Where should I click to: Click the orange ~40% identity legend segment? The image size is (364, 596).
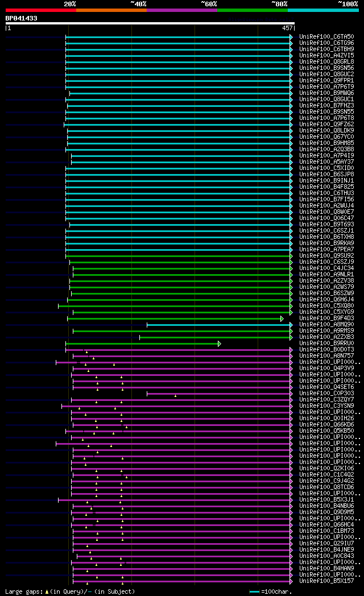pyautogui.click(x=111, y=10)
